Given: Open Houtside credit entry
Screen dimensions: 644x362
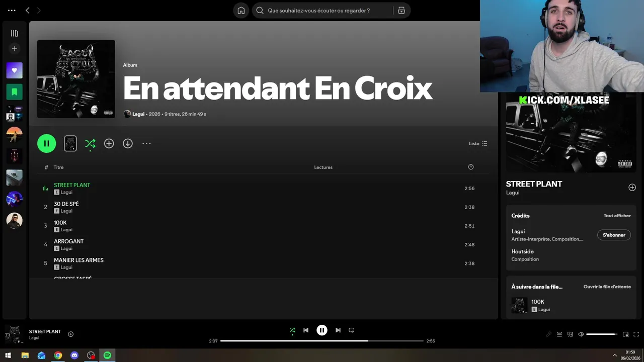Looking at the screenshot, I should [x=522, y=251].
